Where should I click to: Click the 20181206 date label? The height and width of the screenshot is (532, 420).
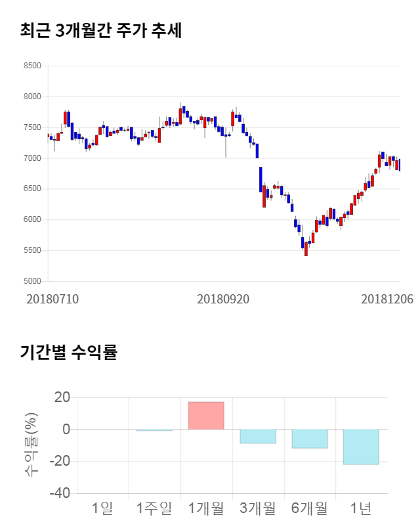(x=387, y=299)
